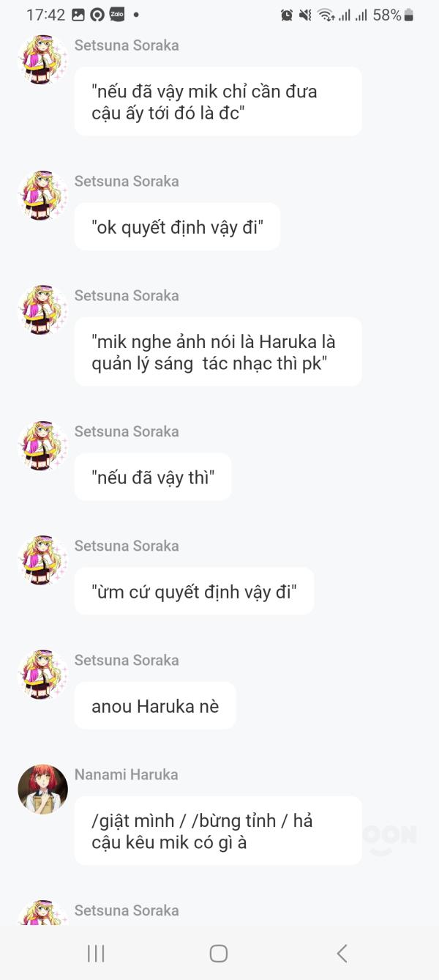Tap Setsuna Soraka's avatar beside "anou Haruka nè"

[x=42, y=675]
